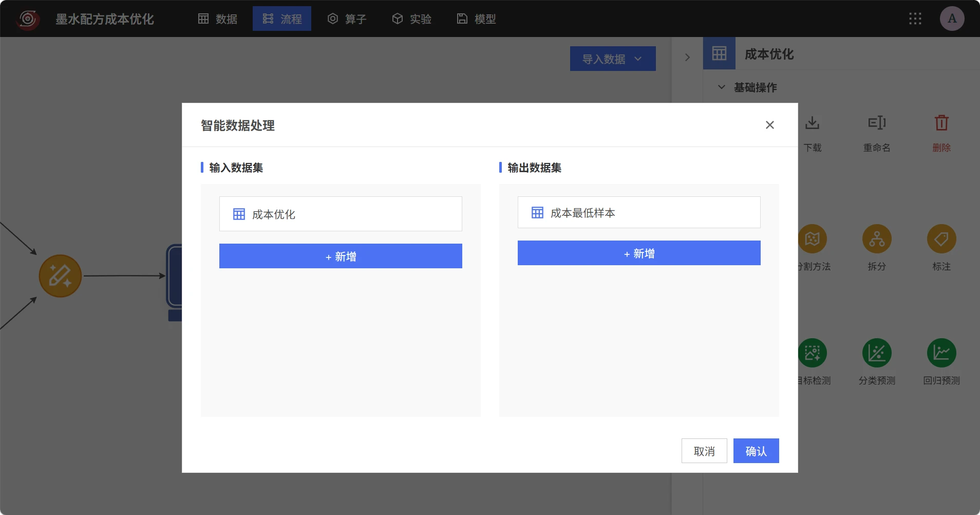This screenshot has height=515, width=980.
Task: Click the 输入数据集 heading
Action: 236,168
